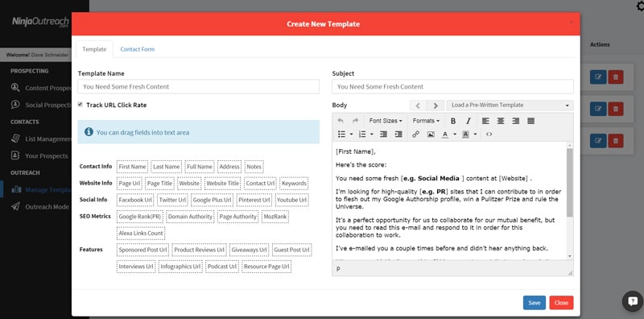Switch to the Template tab

[x=94, y=49]
